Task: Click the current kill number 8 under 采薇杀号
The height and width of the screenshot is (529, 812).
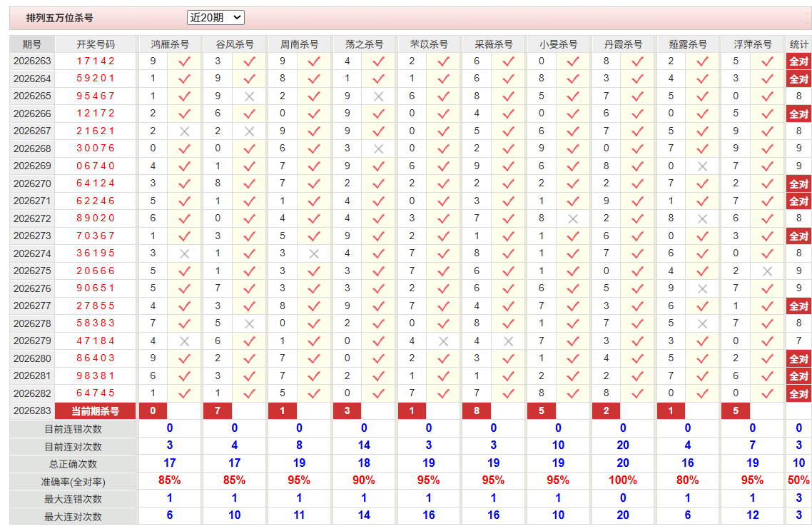Action: pyautogui.click(x=477, y=411)
